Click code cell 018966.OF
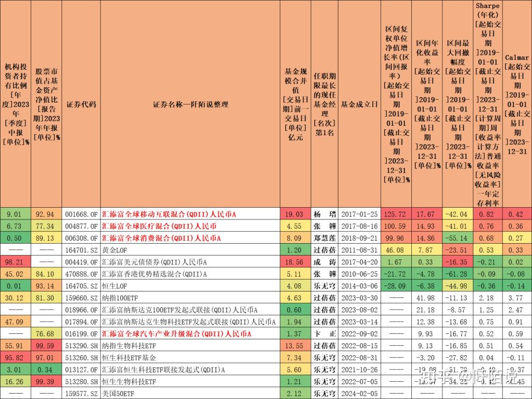Image resolution: width=532 pixels, height=399 pixels. point(81,310)
